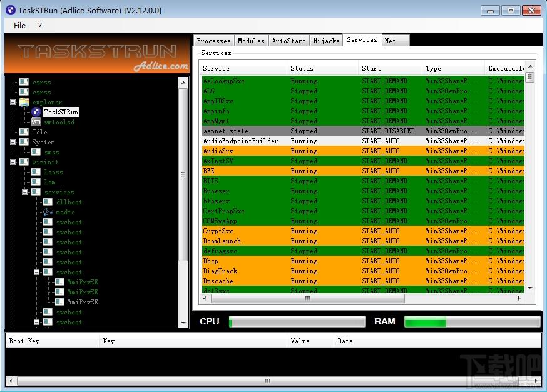Click the TaskSTRun shield icon in process tree
Image resolution: width=547 pixels, height=392 pixels.
(x=36, y=112)
